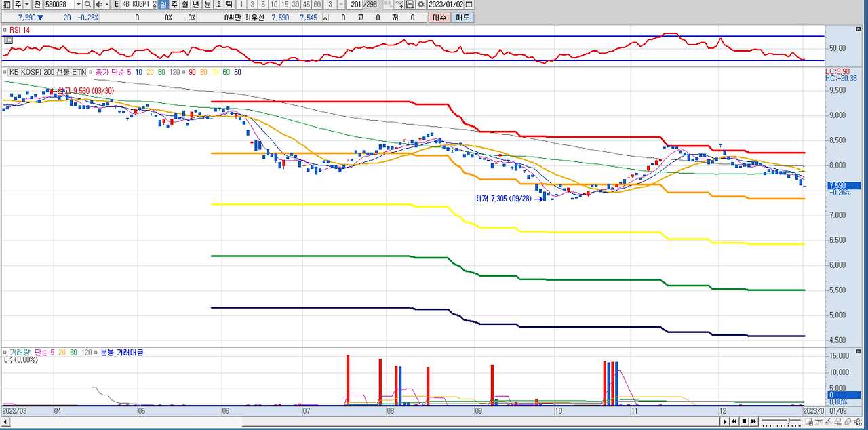Click the 분봉 거래대금 legend label
Screen dimensions: 868x430
pyautogui.click(x=122, y=353)
